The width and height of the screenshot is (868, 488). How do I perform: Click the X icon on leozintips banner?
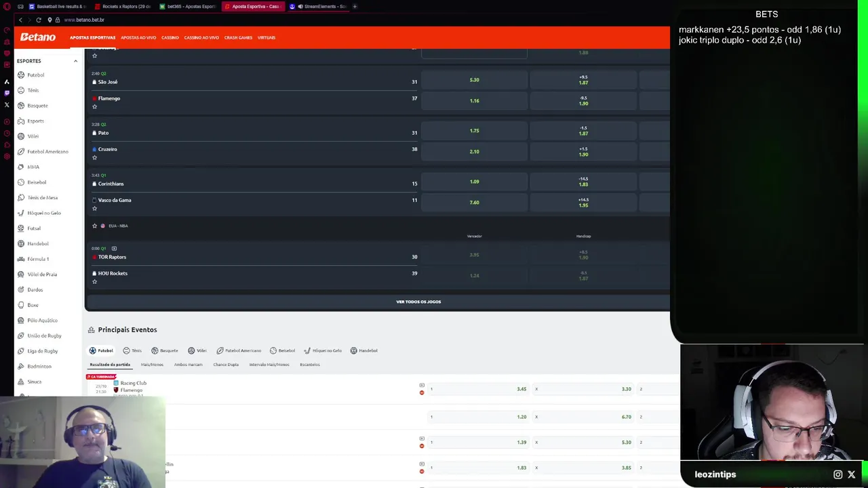852,474
